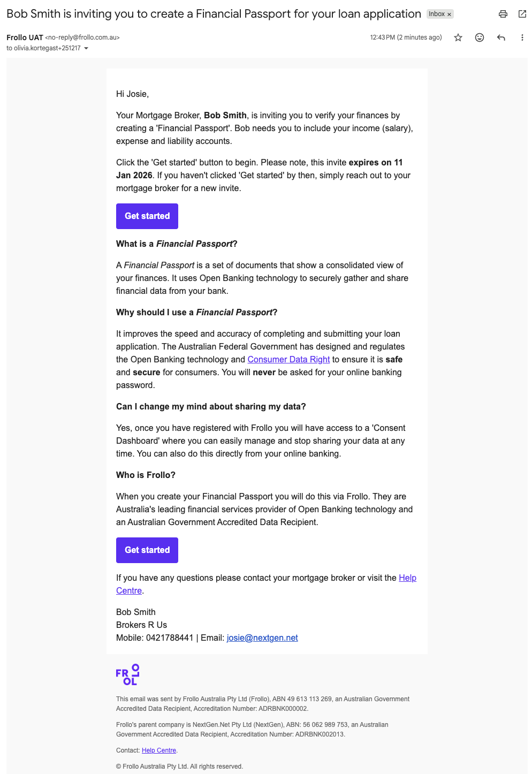Click the Inbox label tag
This screenshot has width=532, height=774.
tap(437, 14)
